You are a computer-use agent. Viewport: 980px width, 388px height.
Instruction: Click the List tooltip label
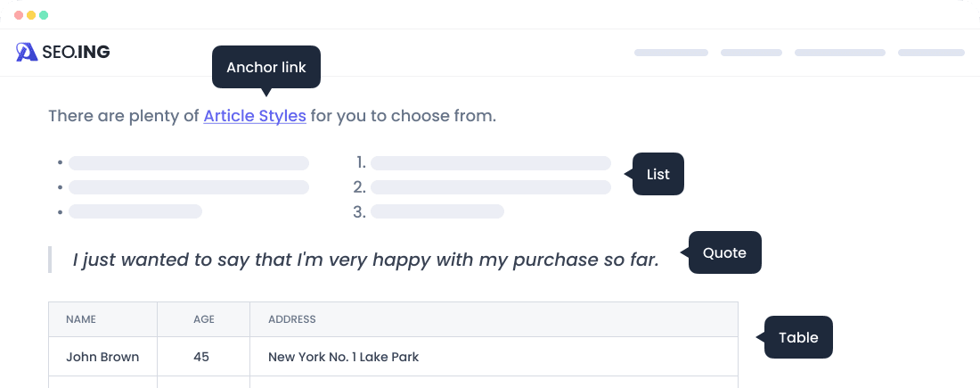pyautogui.click(x=658, y=174)
